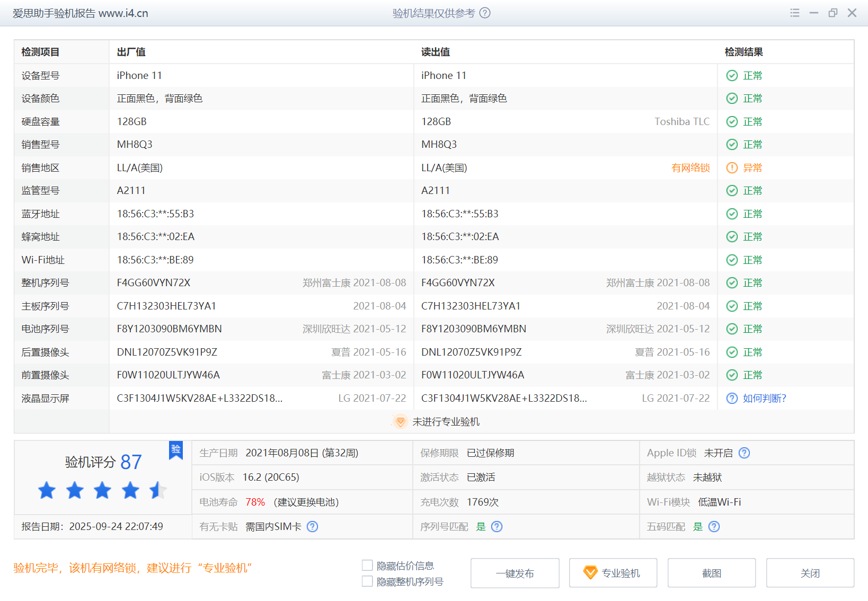The image size is (868, 601).
Task: Click help icon beside Apple ID锁 未开启
Action: (x=744, y=453)
